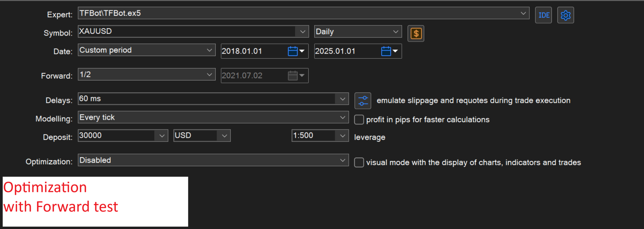Click the Expert label
Screen dimensions: 644x229
pyautogui.click(x=60, y=15)
